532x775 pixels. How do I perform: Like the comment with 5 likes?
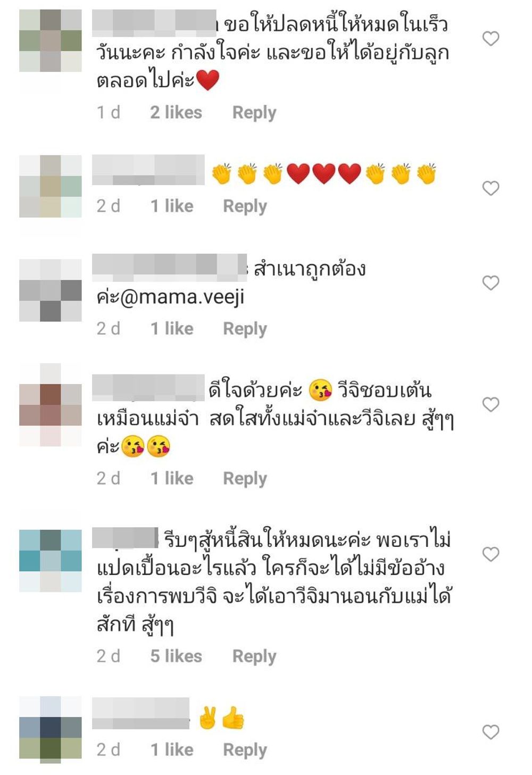click(x=491, y=554)
